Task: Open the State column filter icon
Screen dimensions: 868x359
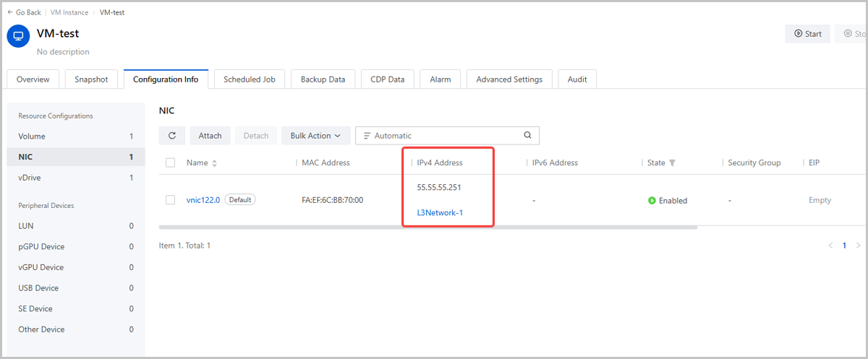Action: (x=672, y=163)
